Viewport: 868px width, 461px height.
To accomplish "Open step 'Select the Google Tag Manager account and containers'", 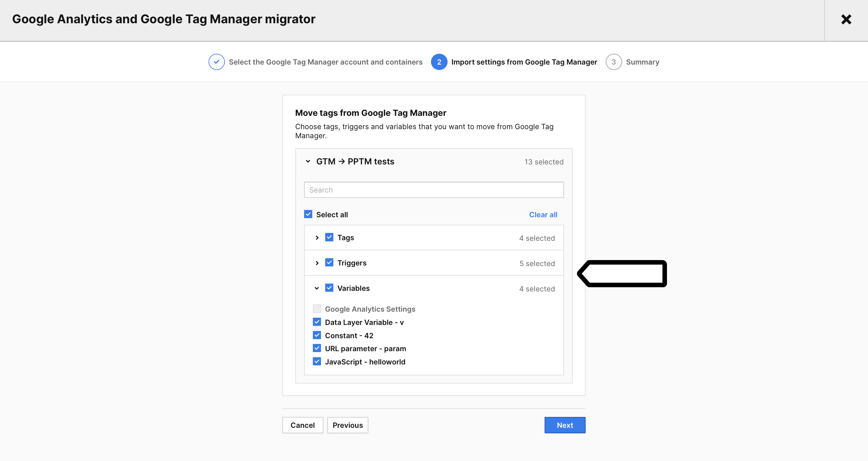I will (x=325, y=62).
